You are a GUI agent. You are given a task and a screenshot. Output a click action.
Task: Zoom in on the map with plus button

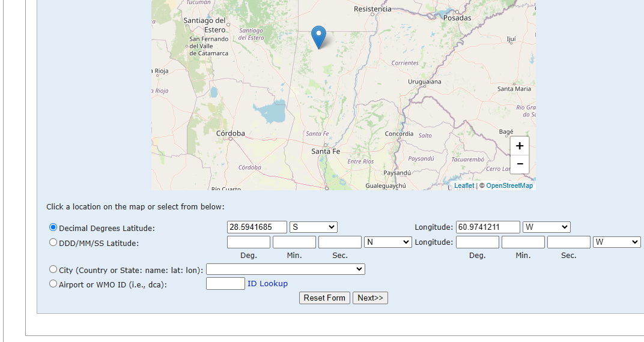click(520, 146)
